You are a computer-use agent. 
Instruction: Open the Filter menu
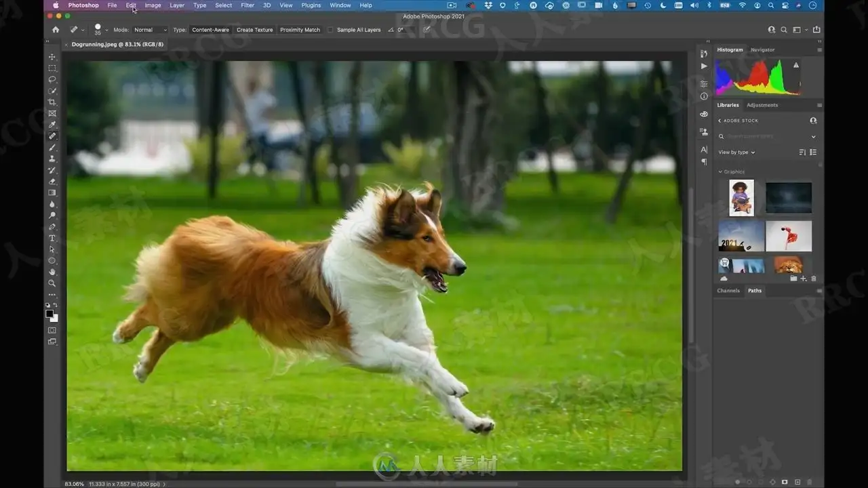coord(248,5)
